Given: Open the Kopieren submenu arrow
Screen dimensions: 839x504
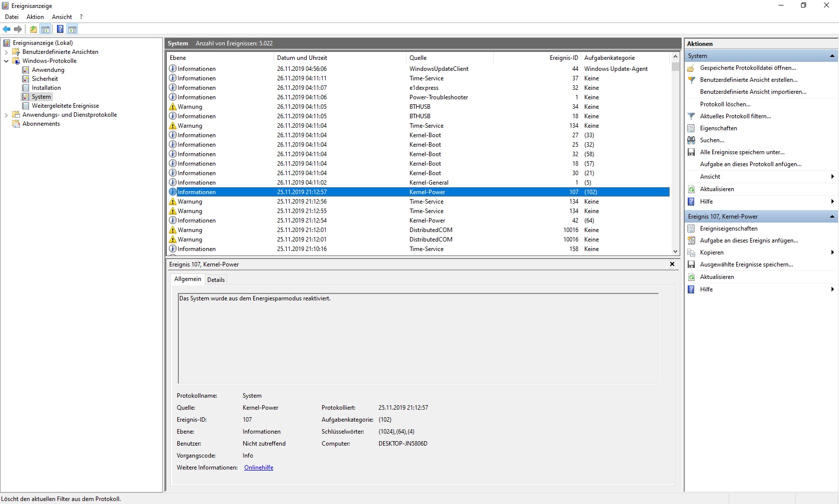Looking at the screenshot, I should click(x=833, y=252).
